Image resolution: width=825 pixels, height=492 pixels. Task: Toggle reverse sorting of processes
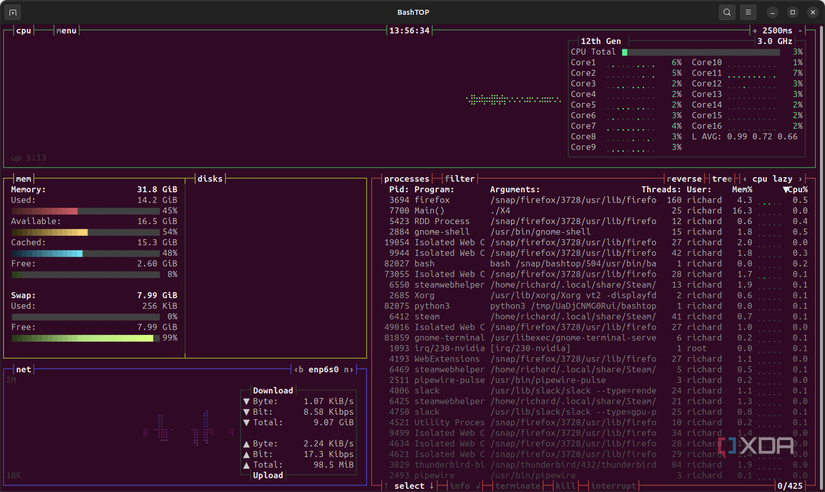(x=684, y=179)
